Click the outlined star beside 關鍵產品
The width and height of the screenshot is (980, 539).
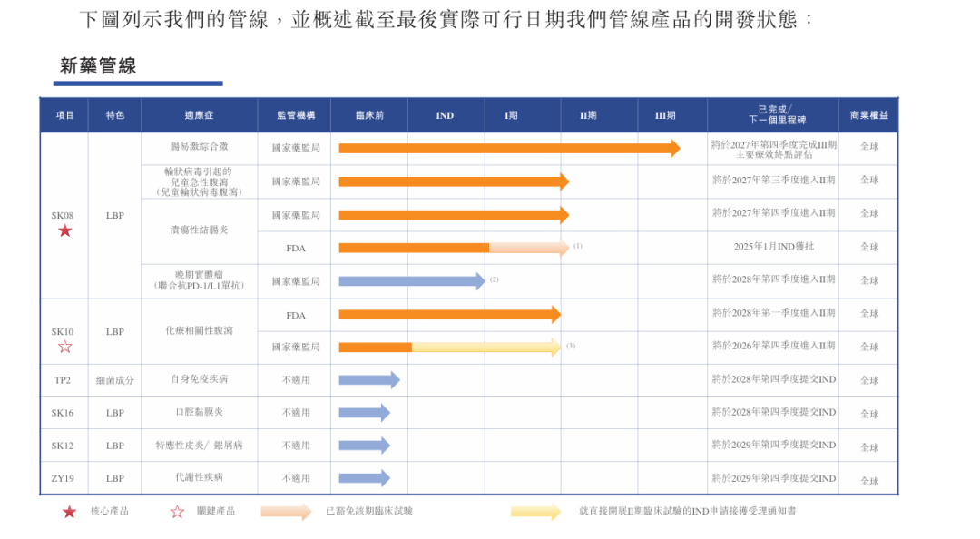[x=178, y=512]
